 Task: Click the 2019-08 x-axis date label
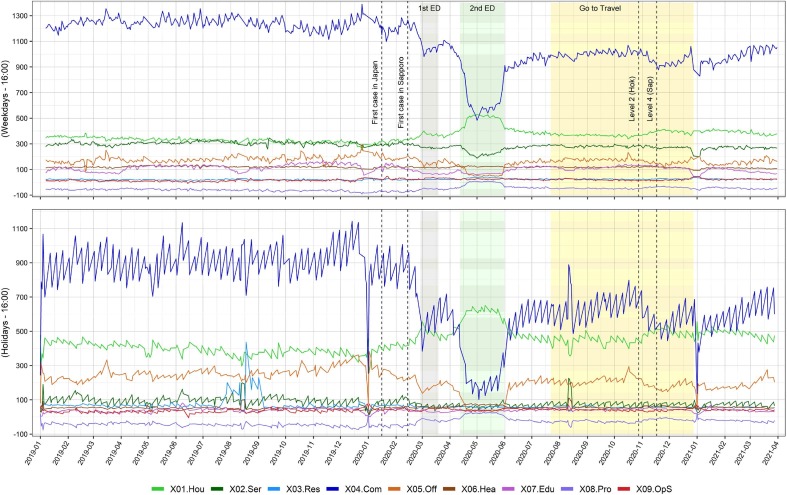pos(224,452)
